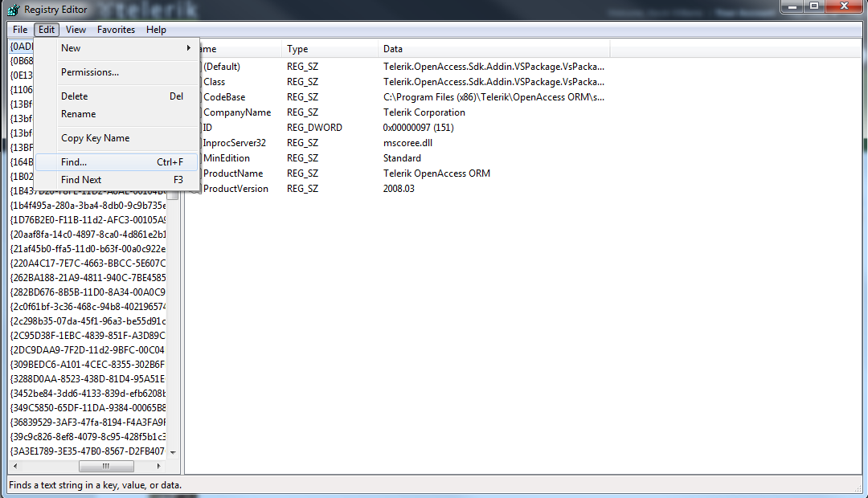Select the {2DC9DAA9-7F2D-11d2 key

88,349
